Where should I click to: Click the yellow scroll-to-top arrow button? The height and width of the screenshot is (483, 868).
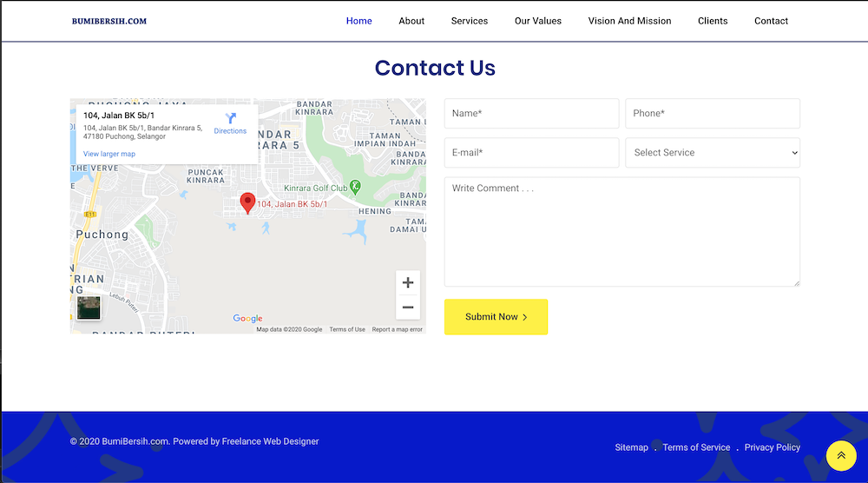pyautogui.click(x=841, y=455)
